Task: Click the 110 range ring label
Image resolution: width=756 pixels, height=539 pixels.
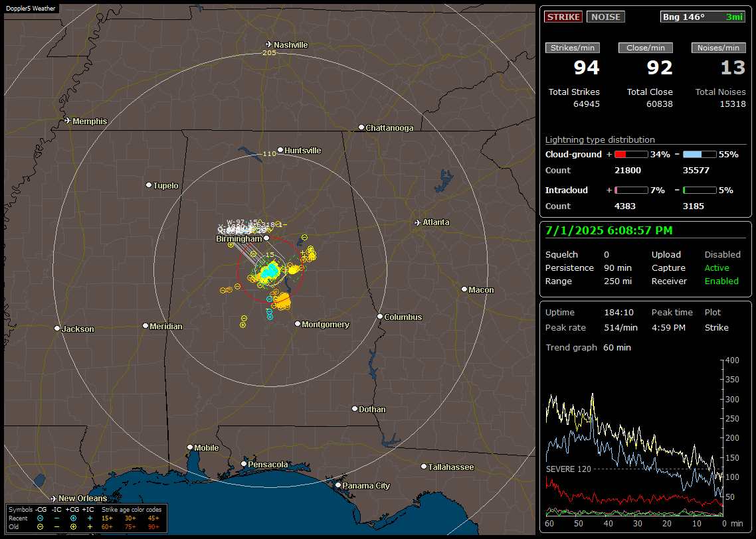Action: tap(269, 153)
